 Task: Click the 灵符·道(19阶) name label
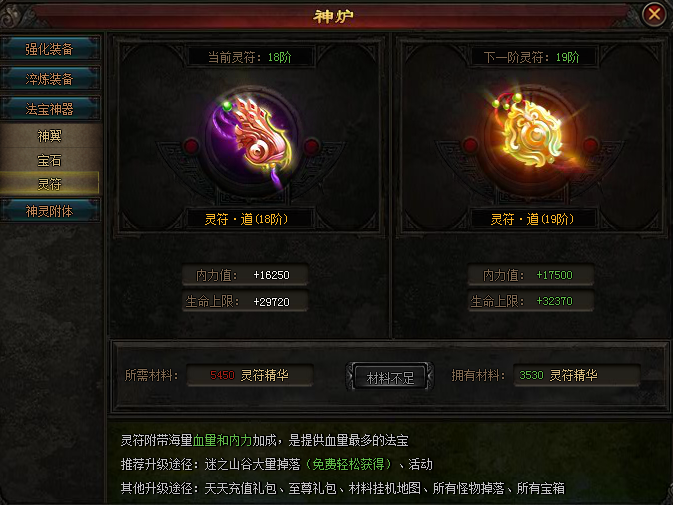tap(532, 219)
